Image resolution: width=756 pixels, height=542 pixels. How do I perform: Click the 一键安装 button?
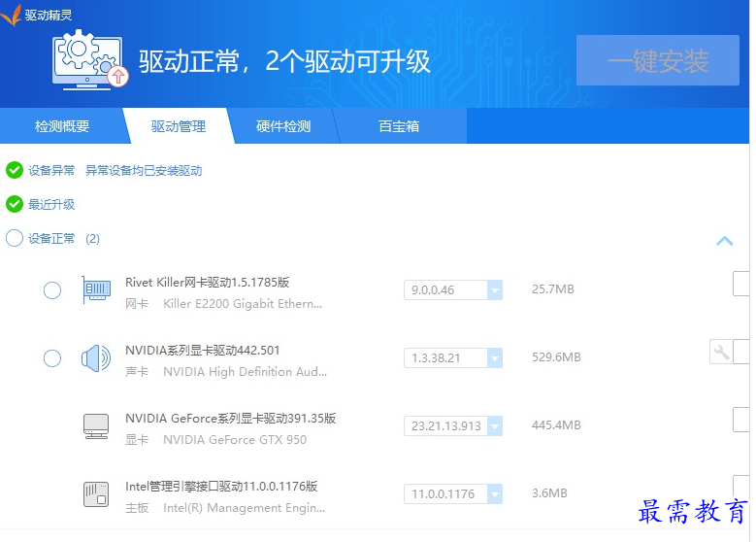coord(658,60)
